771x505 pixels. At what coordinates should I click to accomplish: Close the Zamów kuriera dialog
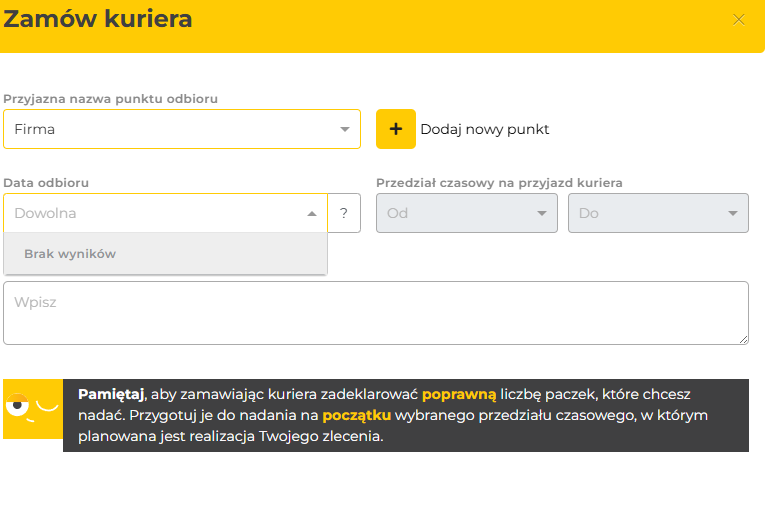(739, 19)
